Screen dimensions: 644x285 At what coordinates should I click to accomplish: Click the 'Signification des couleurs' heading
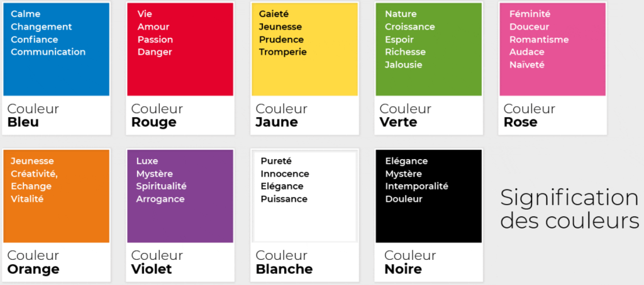point(569,210)
